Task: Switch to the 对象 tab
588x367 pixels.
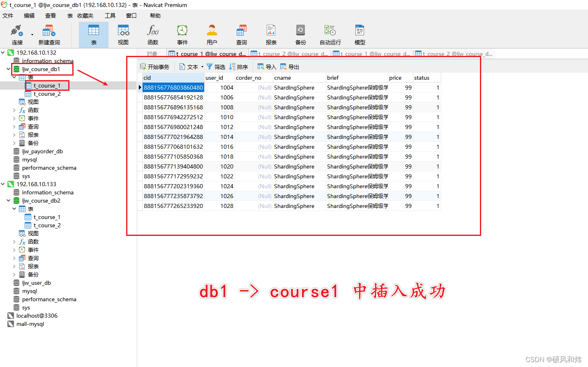Action: [152, 54]
